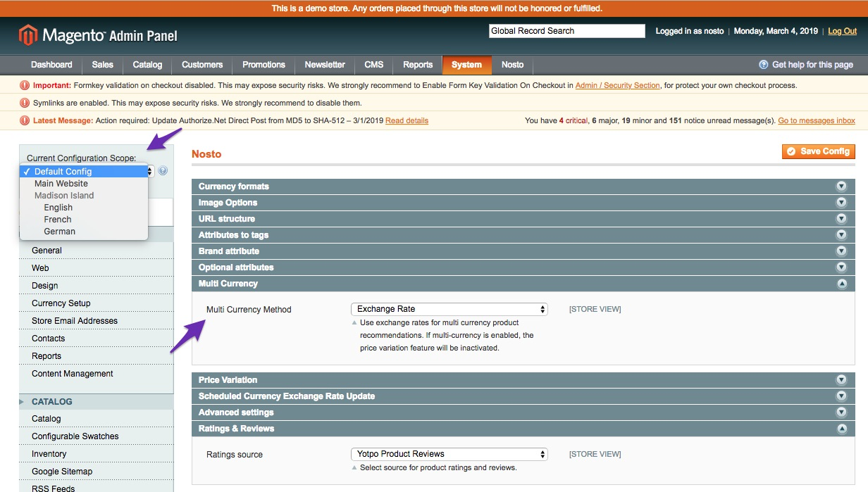868x492 pixels.
Task: Expand Scheduled Currency Exchange Rate Update arrow
Action: click(x=841, y=396)
